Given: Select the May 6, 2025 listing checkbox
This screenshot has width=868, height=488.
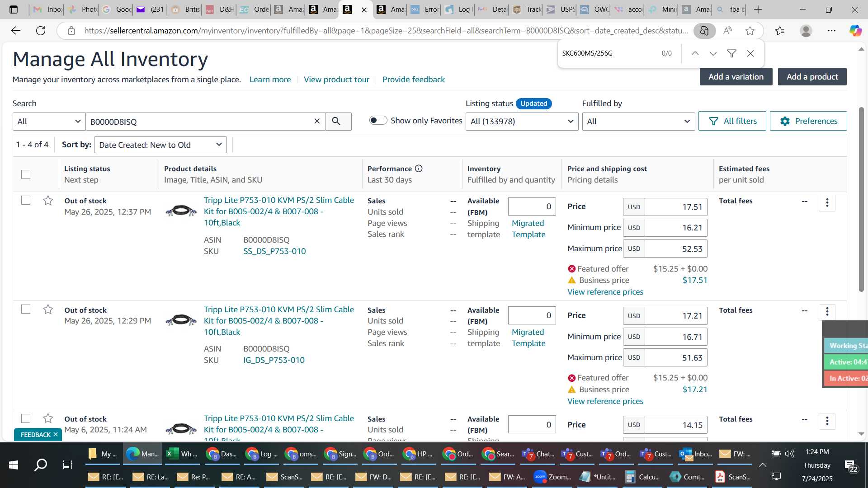Looking at the screenshot, I should click(x=26, y=418).
